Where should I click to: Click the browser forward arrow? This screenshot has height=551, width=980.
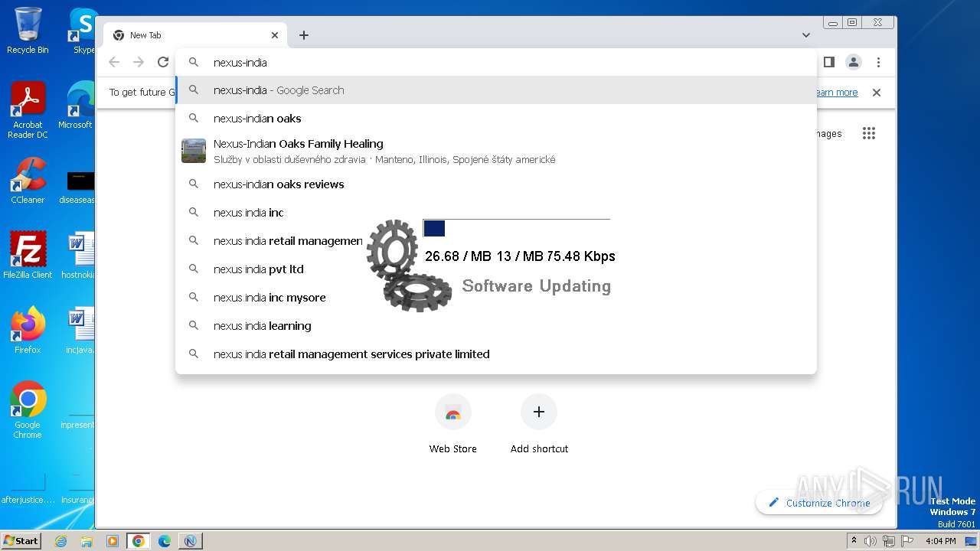click(139, 62)
